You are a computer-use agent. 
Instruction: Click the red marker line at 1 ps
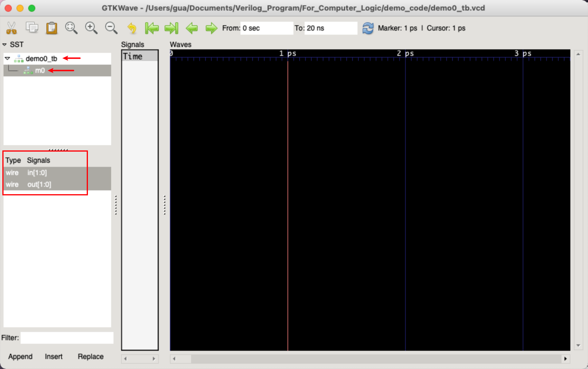[288, 206]
